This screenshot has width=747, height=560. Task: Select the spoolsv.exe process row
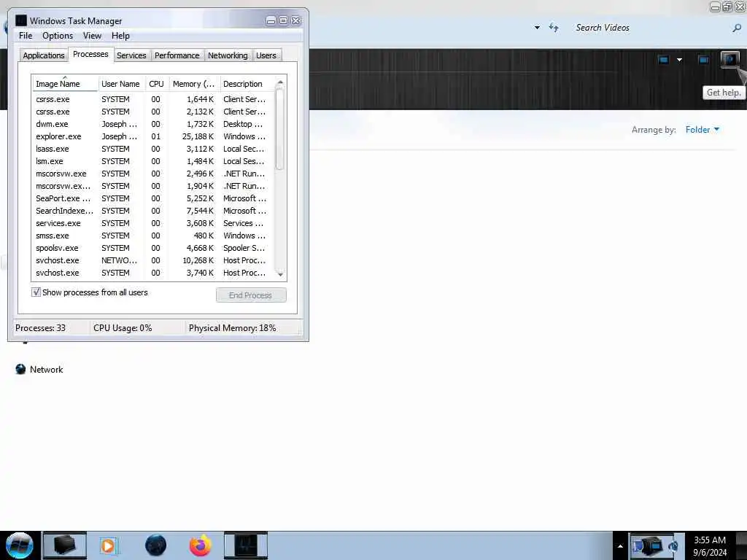(x=153, y=248)
